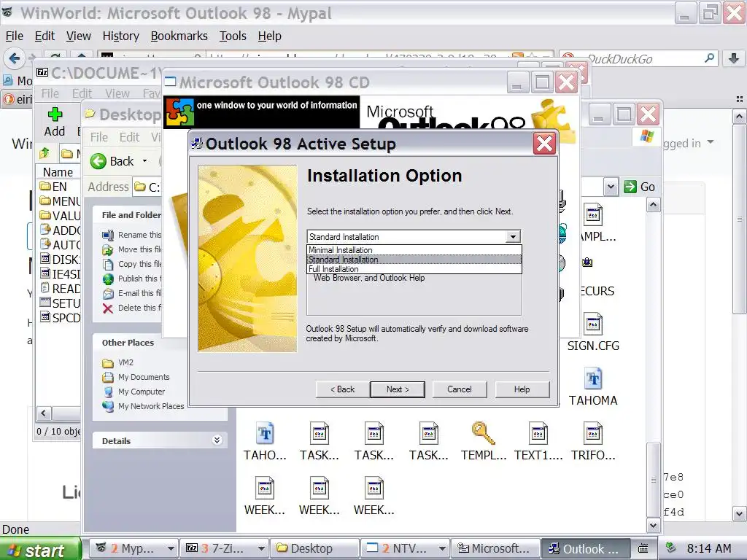Open the Edit menu in Mypal browser
Screen dimensions: 747x560
coord(44,36)
